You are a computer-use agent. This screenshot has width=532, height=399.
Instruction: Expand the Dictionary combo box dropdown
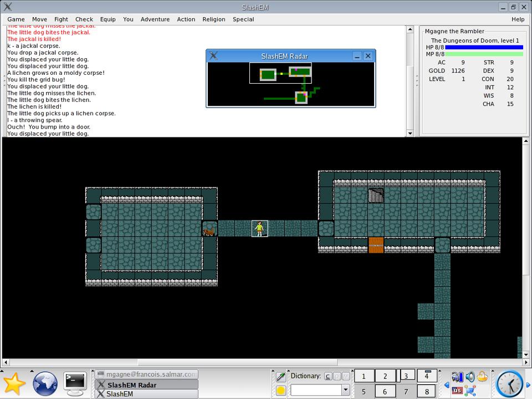346,390
